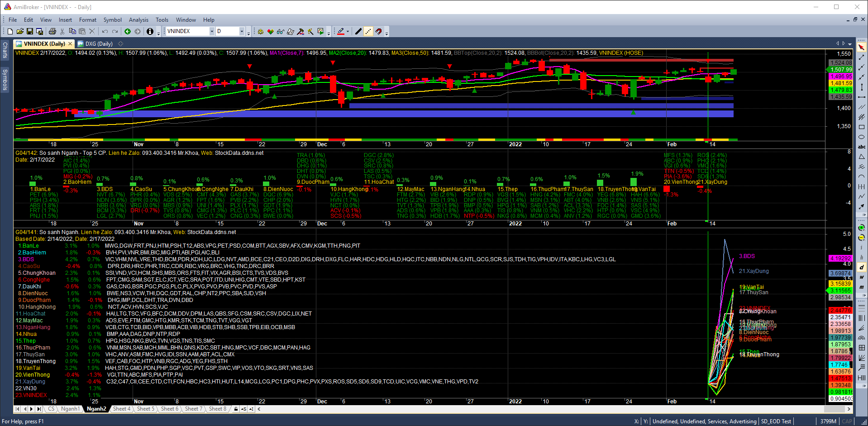Go back with the green arrow icon
This screenshot has height=426, width=868.
[128, 31]
